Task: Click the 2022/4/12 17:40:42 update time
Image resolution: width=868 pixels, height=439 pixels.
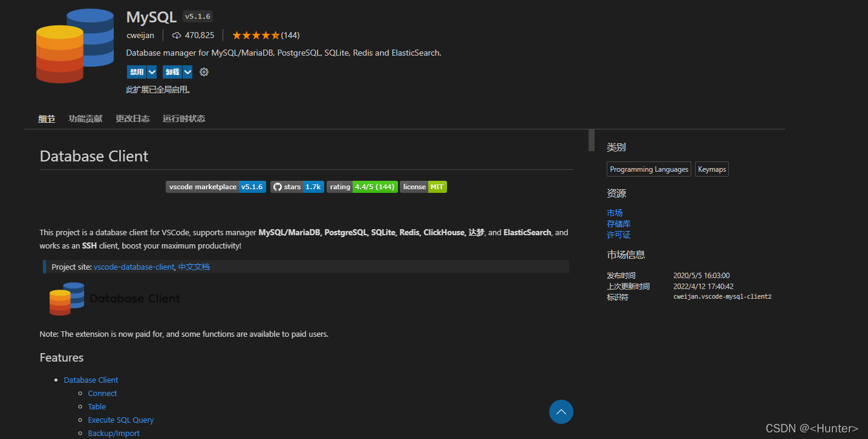Action: click(703, 287)
